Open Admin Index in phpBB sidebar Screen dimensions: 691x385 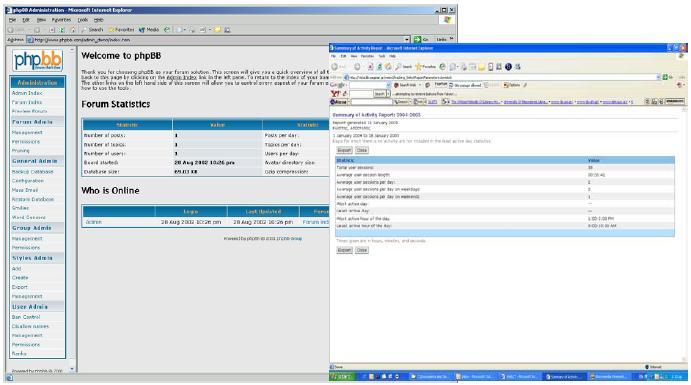click(x=27, y=93)
